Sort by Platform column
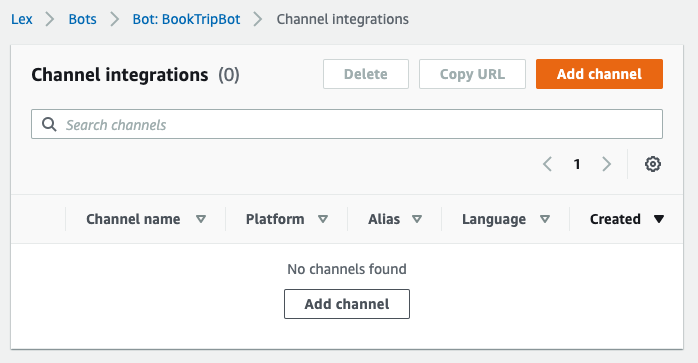Image resolution: width=698 pixels, height=363 pixels. [x=287, y=219]
